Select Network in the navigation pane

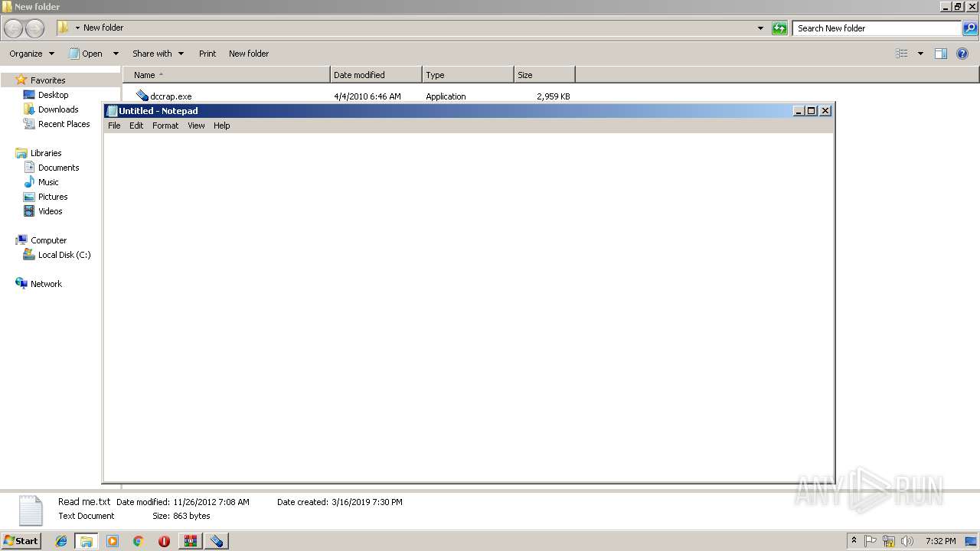point(46,284)
